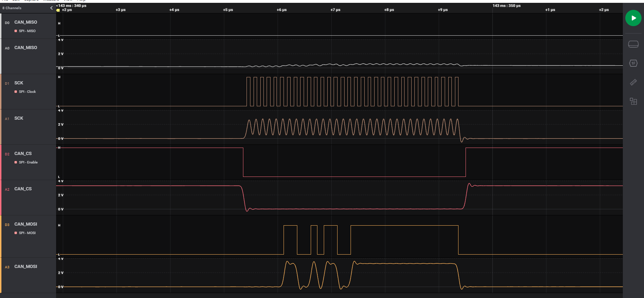Click the 'SPI - Clock' analyzer tag
644x298 pixels.
27,92
